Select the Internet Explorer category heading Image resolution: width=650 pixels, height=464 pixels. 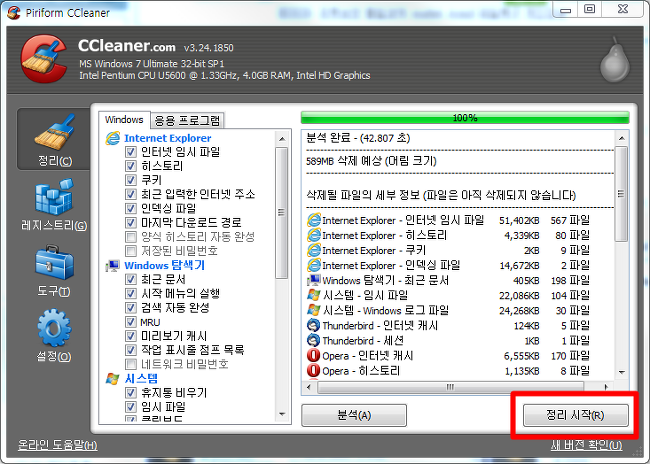click(167, 138)
